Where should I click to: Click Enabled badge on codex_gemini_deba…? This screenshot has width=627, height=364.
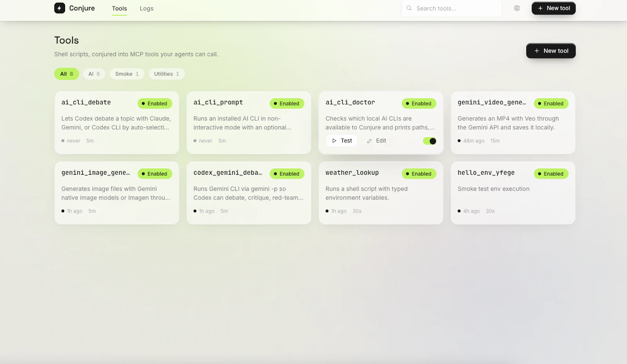click(287, 174)
